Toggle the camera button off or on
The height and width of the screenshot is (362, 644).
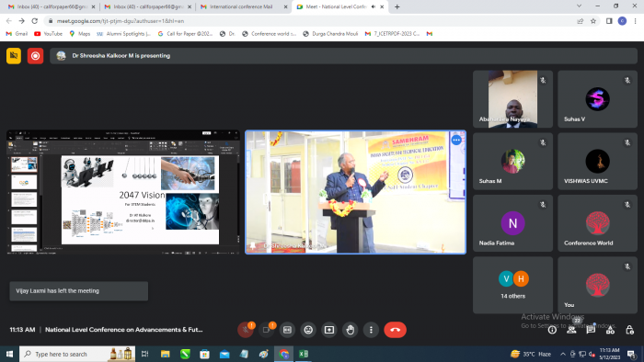click(x=266, y=330)
